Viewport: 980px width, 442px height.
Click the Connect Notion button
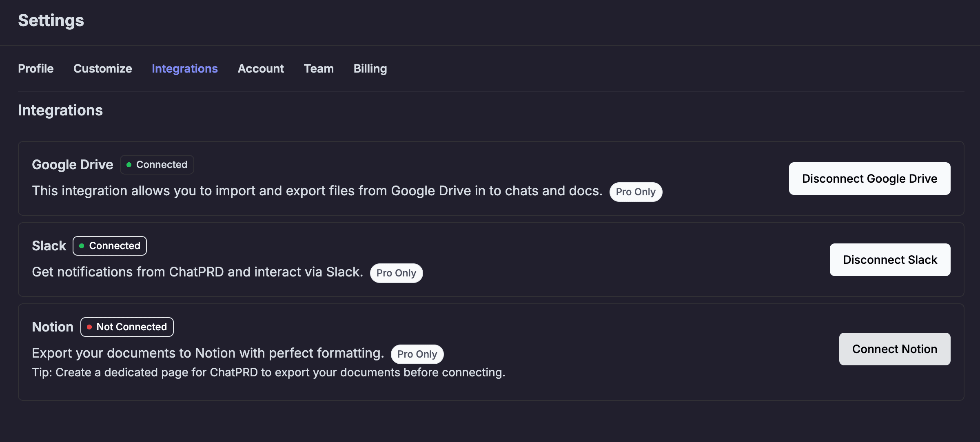894,349
